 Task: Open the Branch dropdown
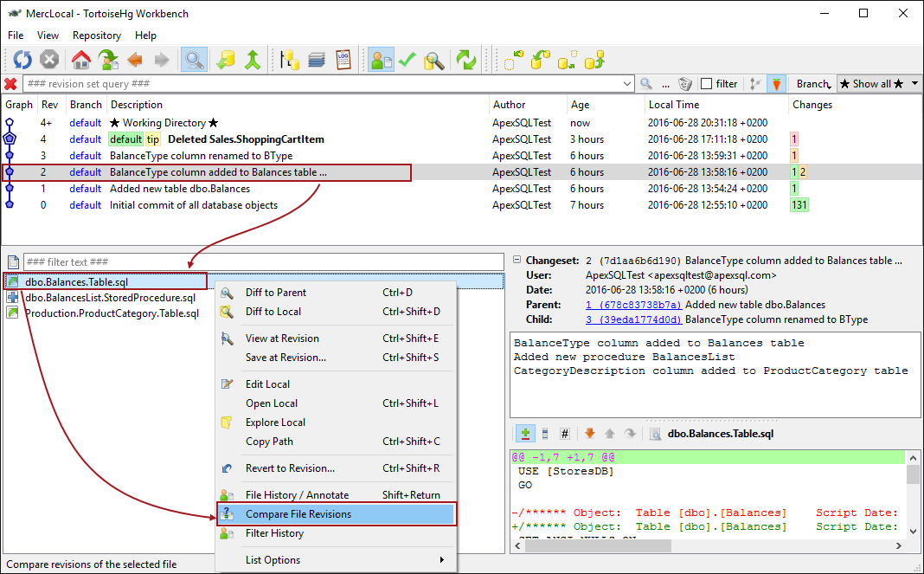(x=813, y=84)
